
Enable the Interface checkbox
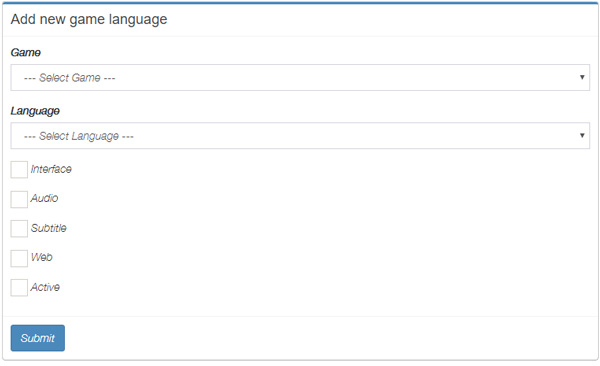[x=19, y=170]
